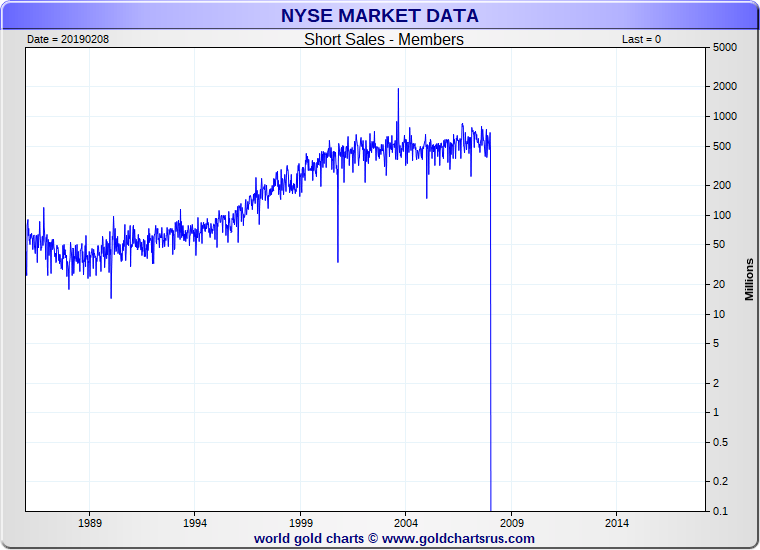Click the 2004 x-axis label
The height and width of the screenshot is (550, 760).
click(x=406, y=523)
